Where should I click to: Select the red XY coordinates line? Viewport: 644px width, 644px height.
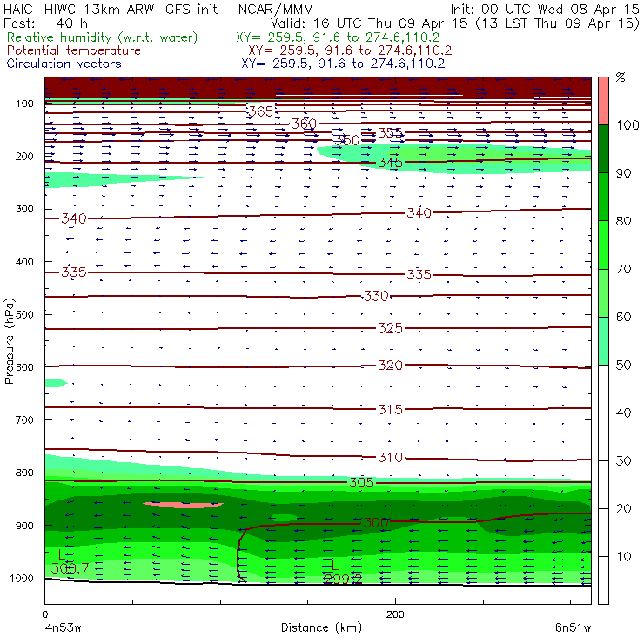pos(350,50)
